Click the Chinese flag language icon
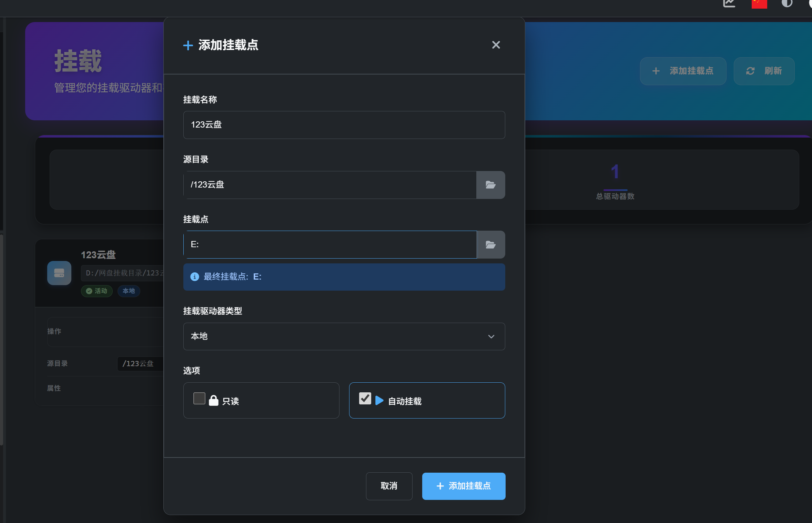The width and height of the screenshot is (812, 523). coord(759,4)
